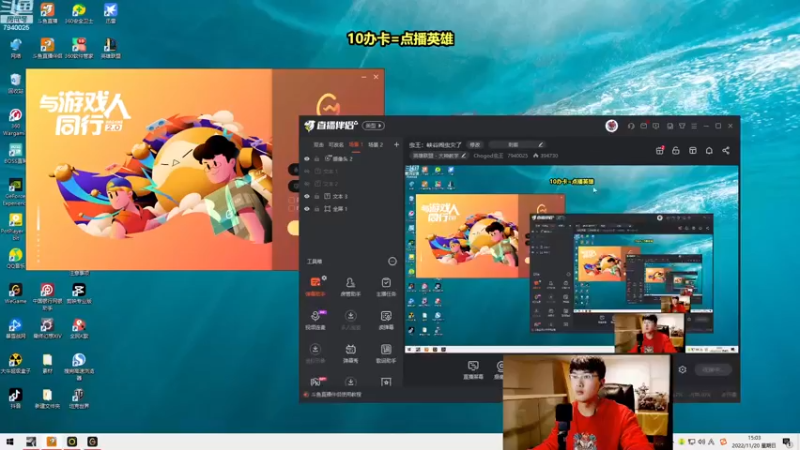Hide the 摄像头 2 source with eye icon

pos(307,159)
